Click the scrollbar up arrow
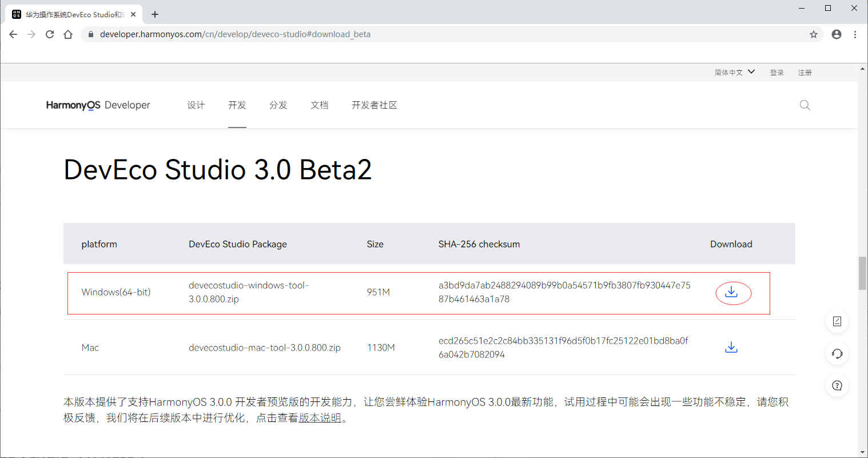This screenshot has width=868, height=458. click(x=863, y=69)
